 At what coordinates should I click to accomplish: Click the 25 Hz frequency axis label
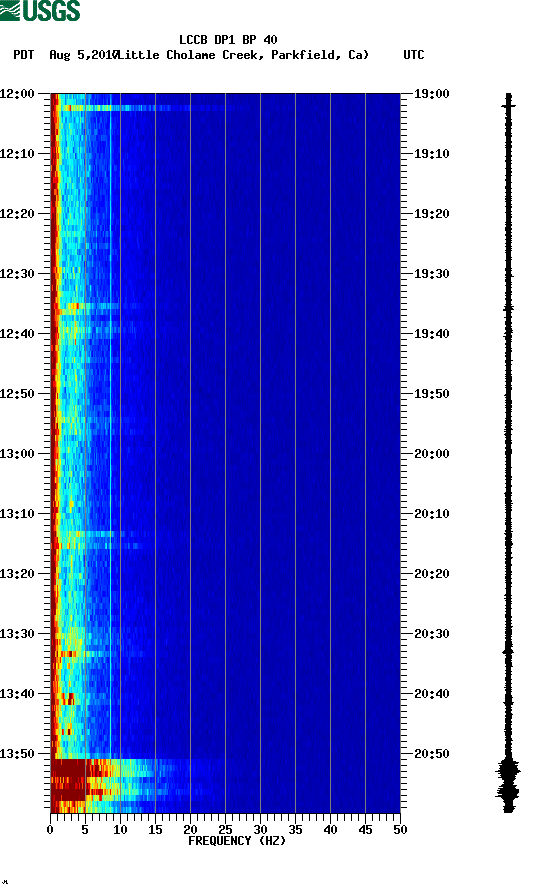pos(225,830)
